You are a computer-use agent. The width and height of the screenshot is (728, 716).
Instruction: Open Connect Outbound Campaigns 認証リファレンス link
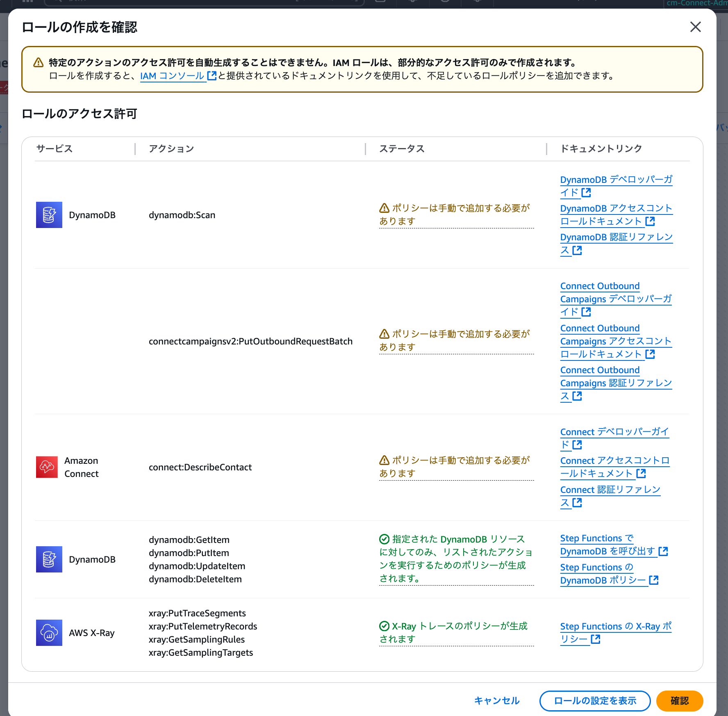pyautogui.click(x=616, y=383)
